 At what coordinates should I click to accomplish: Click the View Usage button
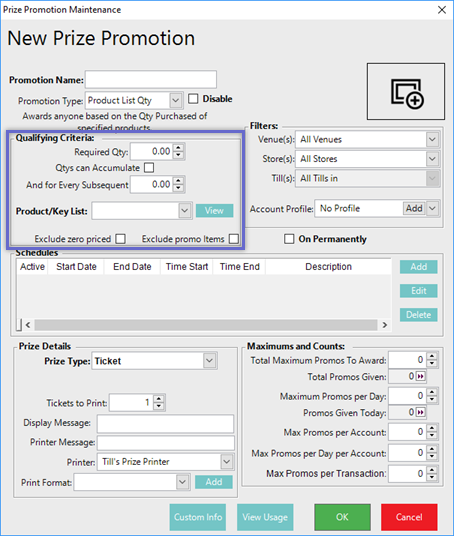265,517
